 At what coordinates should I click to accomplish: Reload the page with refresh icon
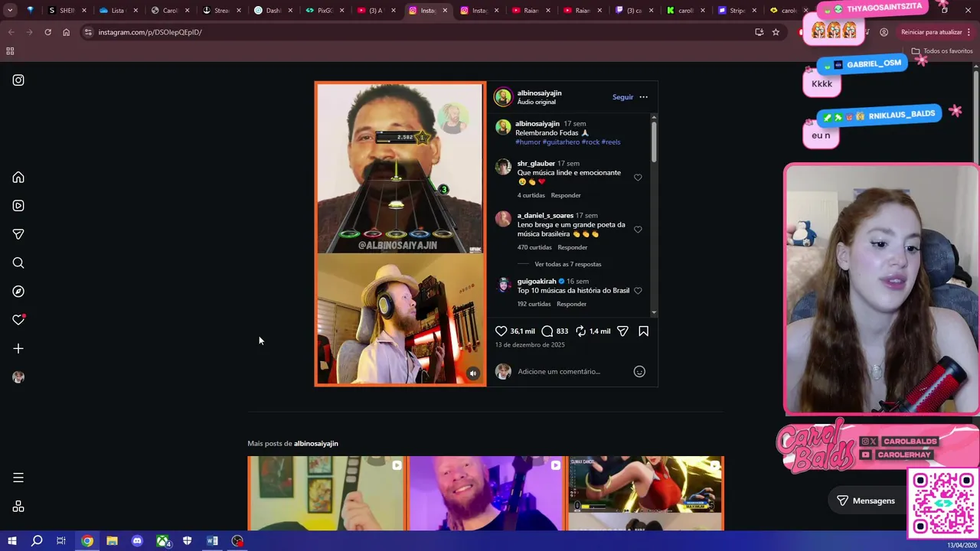click(47, 32)
